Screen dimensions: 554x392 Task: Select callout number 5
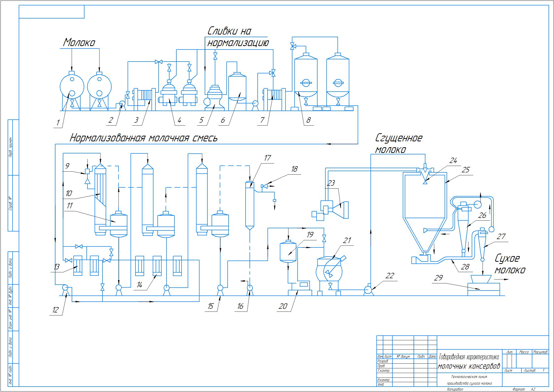coord(201,120)
